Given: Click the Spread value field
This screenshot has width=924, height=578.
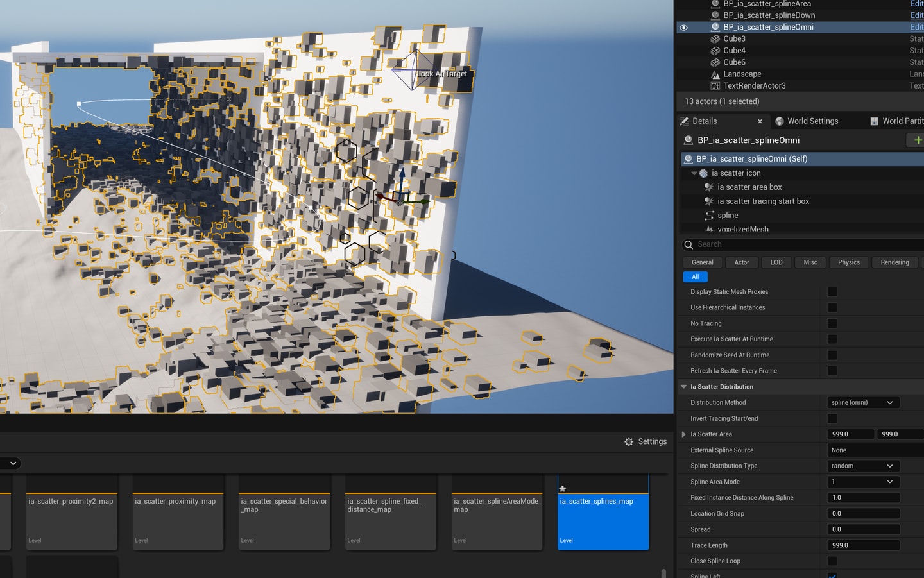Looking at the screenshot, I should (x=863, y=529).
